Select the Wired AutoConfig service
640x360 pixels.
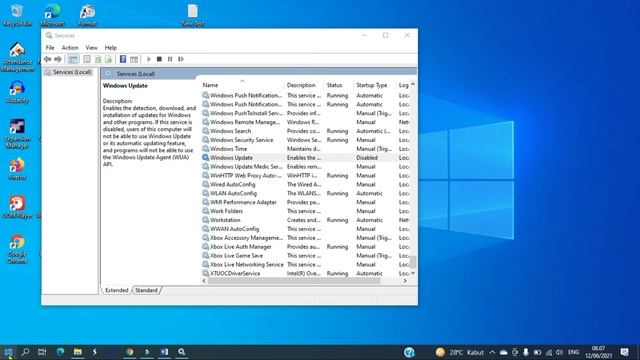coord(306,184)
